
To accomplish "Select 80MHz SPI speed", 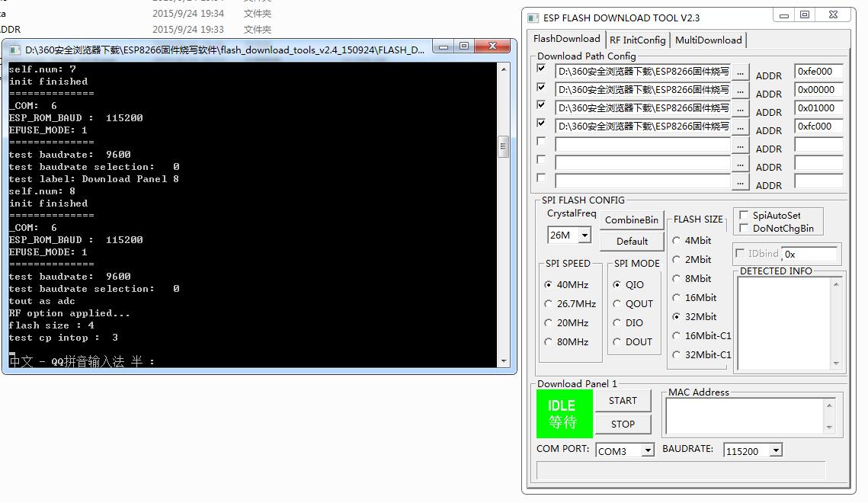I will tap(549, 341).
